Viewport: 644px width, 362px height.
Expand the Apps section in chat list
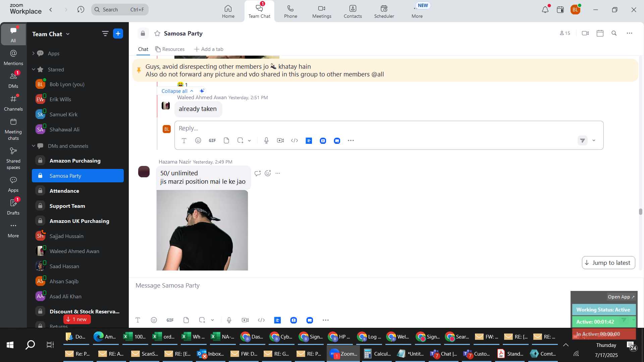tap(33, 53)
